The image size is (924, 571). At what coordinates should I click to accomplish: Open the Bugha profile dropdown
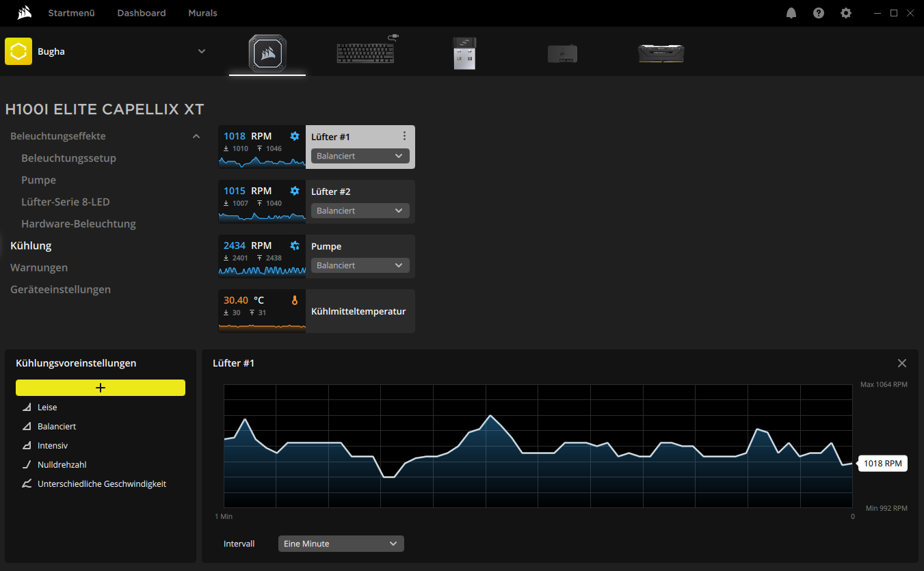pos(201,51)
